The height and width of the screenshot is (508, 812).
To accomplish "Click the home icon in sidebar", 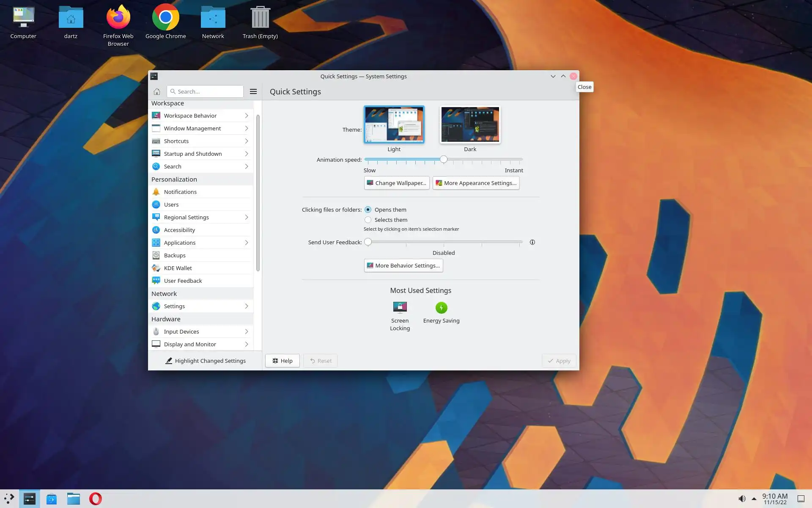I will click(x=157, y=91).
